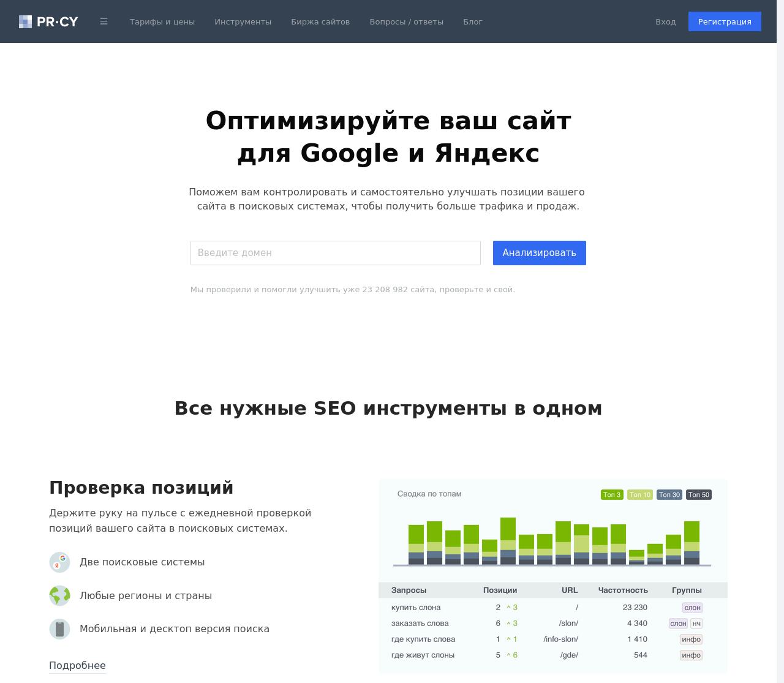The width and height of the screenshot is (784, 683).
Task: Click the query 'где живут слоны'
Action: click(x=423, y=655)
